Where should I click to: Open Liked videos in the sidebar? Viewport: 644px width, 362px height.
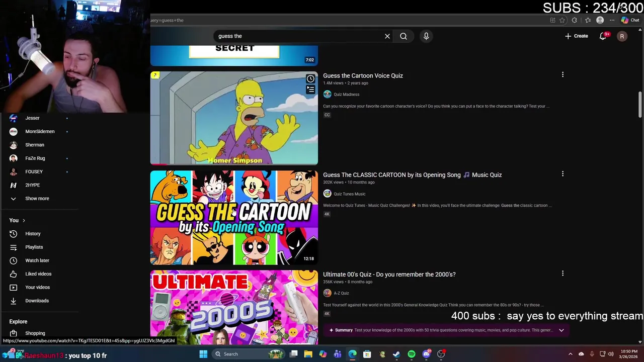point(39,274)
